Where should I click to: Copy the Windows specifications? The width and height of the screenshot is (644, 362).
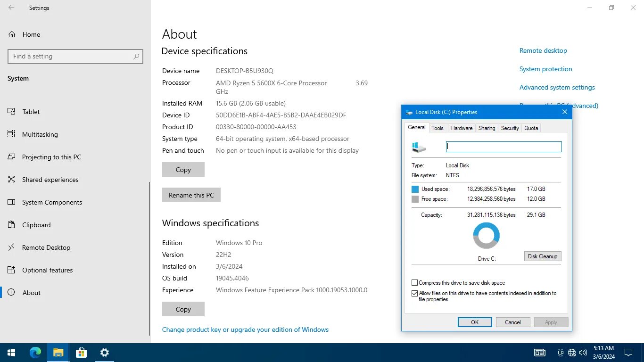coord(183,309)
